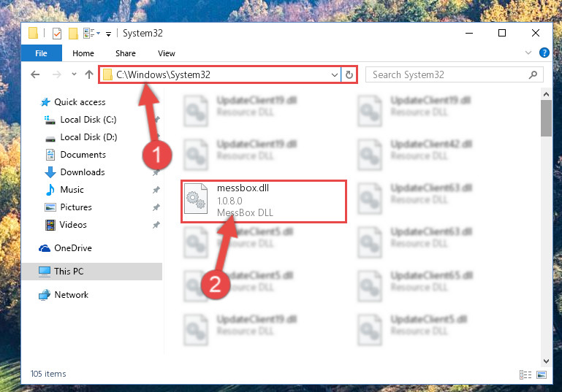
Task: Click the Quick access star icon
Action: (45, 102)
